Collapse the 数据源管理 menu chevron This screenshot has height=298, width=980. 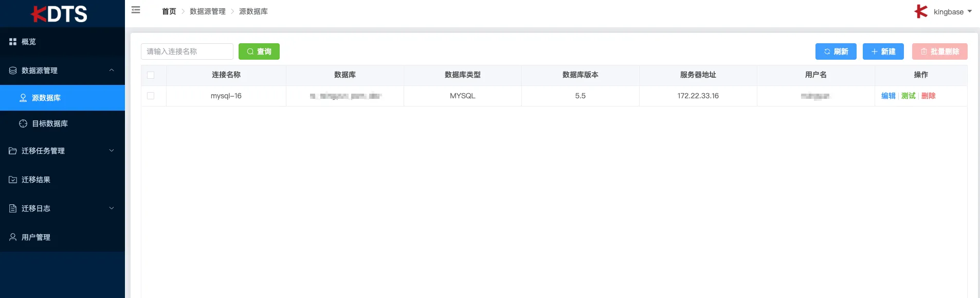[x=112, y=71]
